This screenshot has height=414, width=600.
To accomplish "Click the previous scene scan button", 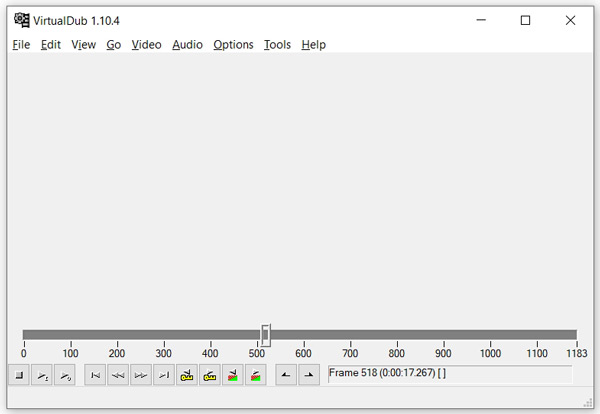I will pos(233,375).
